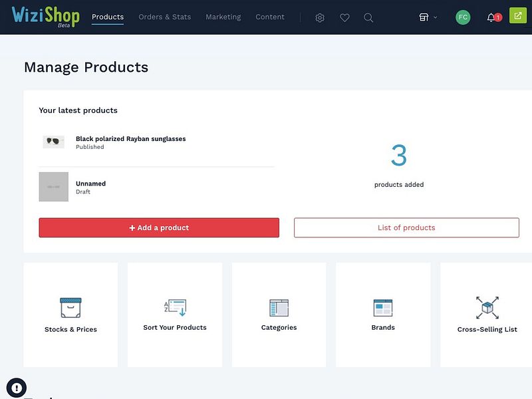
Task: Go to the Content section
Action: point(270,17)
